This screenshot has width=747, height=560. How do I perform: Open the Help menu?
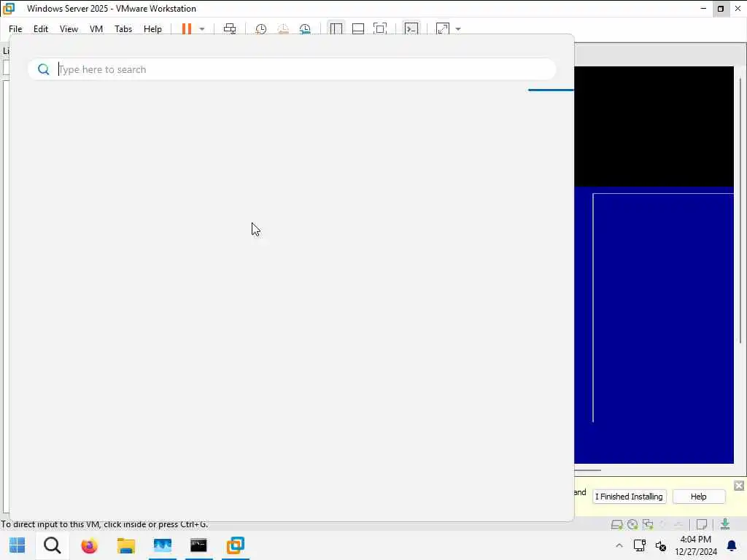[x=152, y=29]
